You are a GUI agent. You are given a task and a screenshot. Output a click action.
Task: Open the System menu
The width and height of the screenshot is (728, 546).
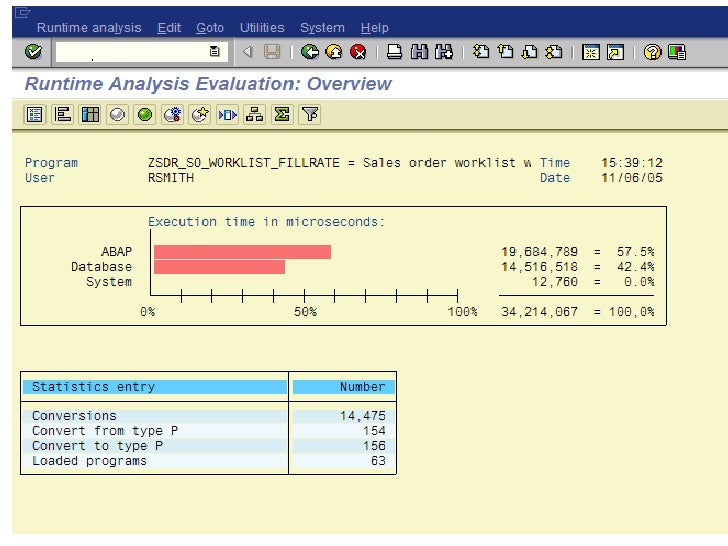click(x=322, y=28)
